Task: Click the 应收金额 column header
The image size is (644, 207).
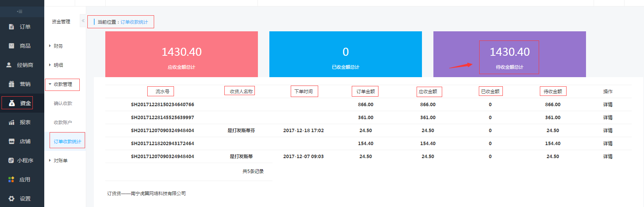Action: pyautogui.click(x=428, y=92)
